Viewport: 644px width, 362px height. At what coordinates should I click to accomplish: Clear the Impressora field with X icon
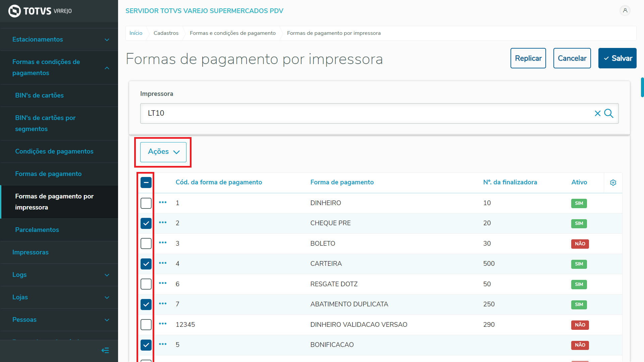coord(597,113)
